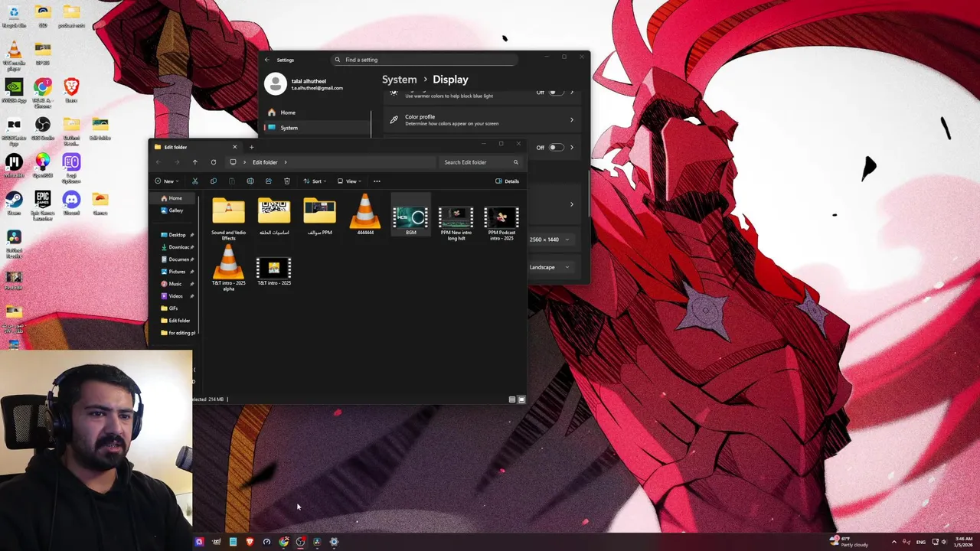Open the Landscape orientation dropdown
Screen dimensions: 980x551
(x=550, y=267)
